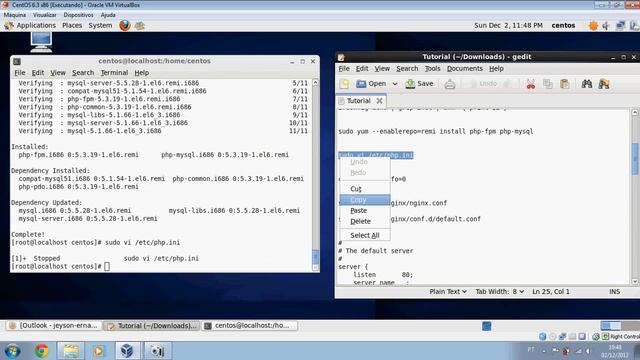Click the Cut scissors icon in gedit
This screenshot has height=360, width=640.
tap(531, 84)
